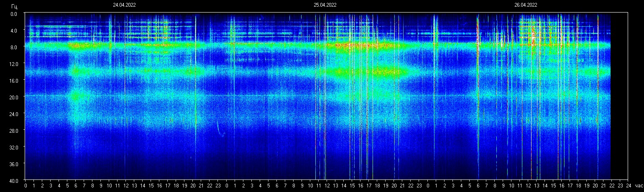Viewport: 644px width, 192px height.
Task: Click the Гц frequency unit label
Action: pos(15,6)
